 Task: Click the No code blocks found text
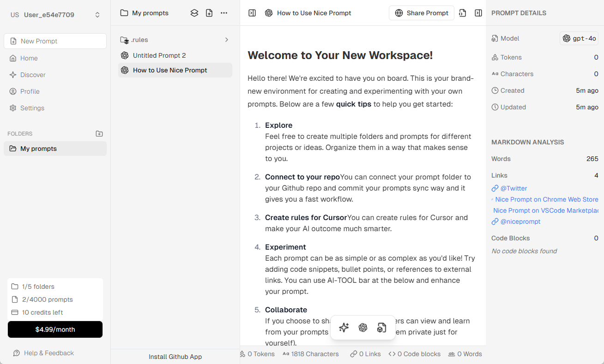(524, 251)
